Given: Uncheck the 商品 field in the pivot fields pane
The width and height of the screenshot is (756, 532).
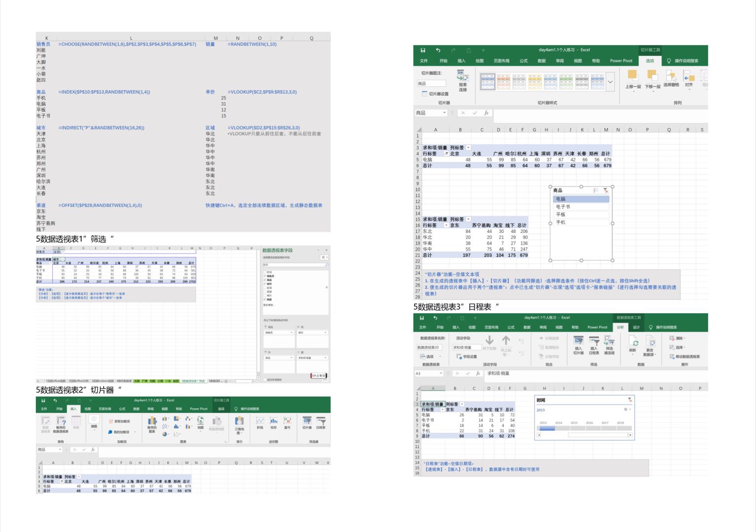Looking at the screenshot, I should [x=265, y=280].
